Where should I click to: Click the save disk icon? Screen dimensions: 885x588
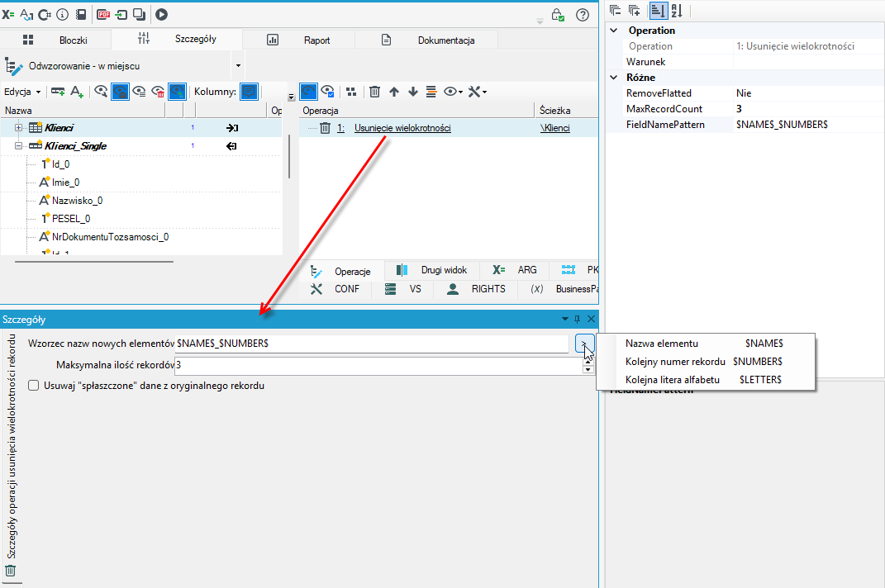(x=81, y=15)
